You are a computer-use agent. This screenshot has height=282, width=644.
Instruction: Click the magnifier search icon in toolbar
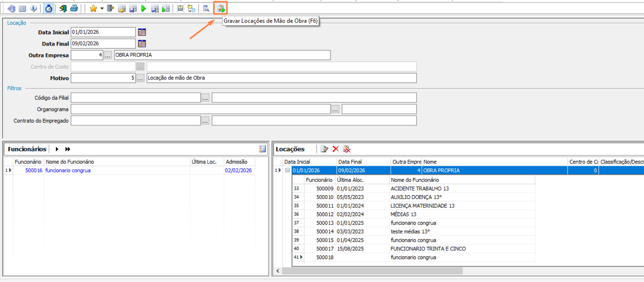click(206, 8)
